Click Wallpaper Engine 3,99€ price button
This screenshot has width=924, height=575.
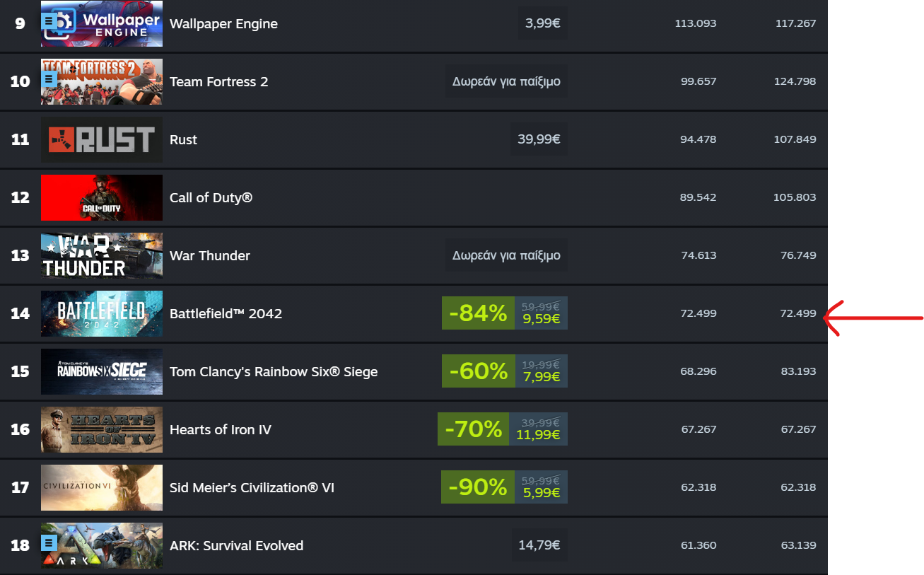pos(543,24)
